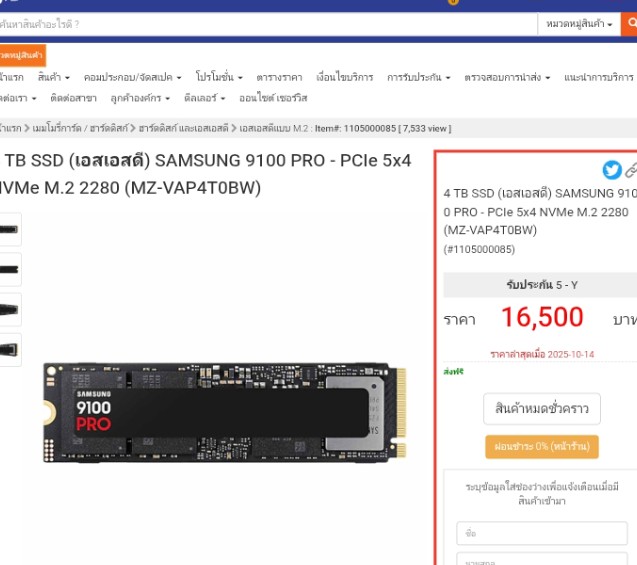Image resolution: width=637 pixels, height=565 pixels.
Task: Expand the สินค้า menu dropdown
Action: click(x=54, y=77)
